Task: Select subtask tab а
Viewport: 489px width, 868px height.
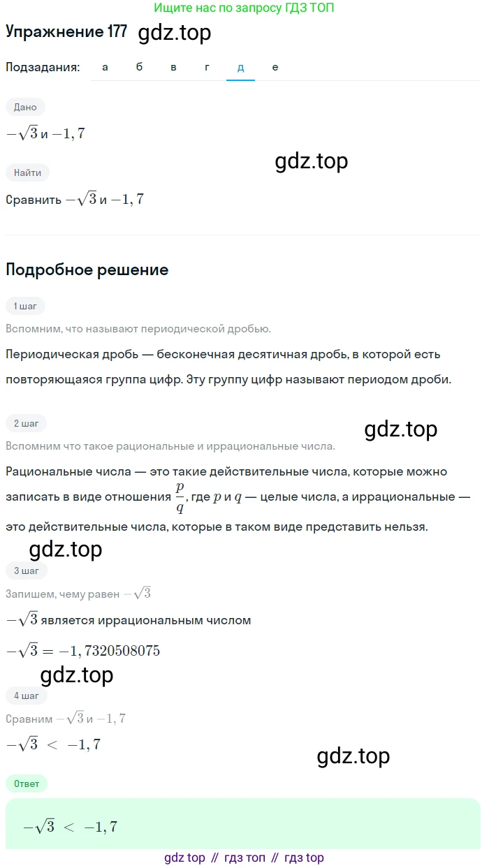Action: tap(105, 67)
